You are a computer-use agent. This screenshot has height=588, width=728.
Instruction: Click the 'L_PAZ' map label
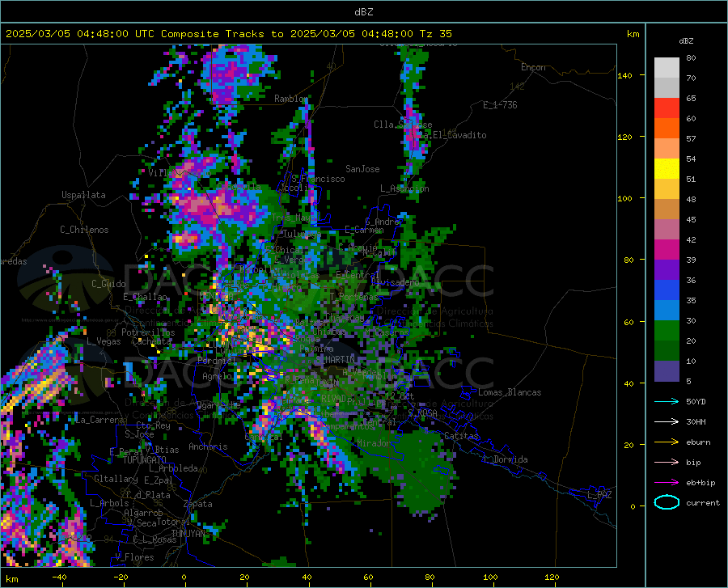599,495
